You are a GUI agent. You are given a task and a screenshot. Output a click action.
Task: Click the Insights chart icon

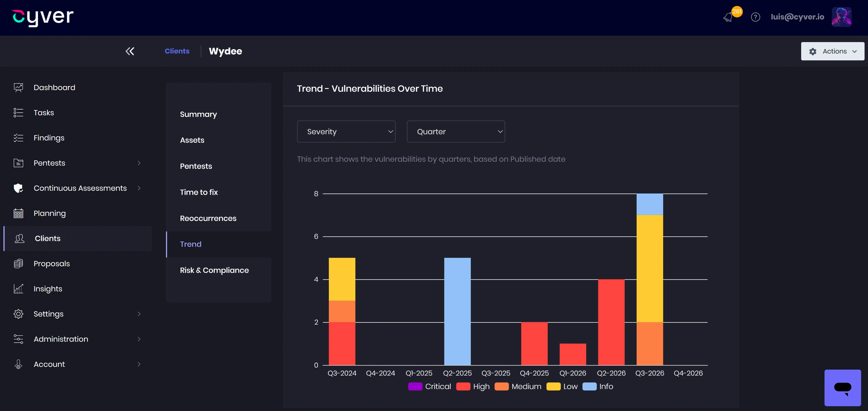(x=18, y=289)
